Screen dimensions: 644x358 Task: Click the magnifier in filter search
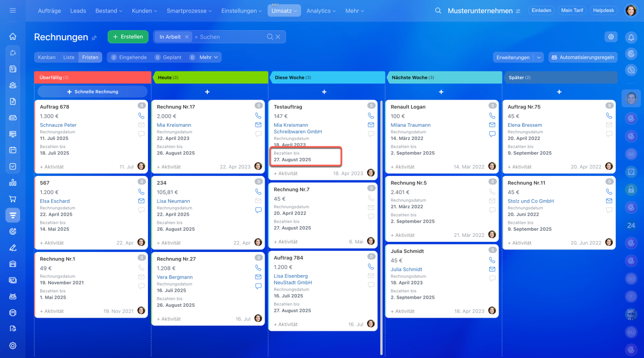click(270, 37)
